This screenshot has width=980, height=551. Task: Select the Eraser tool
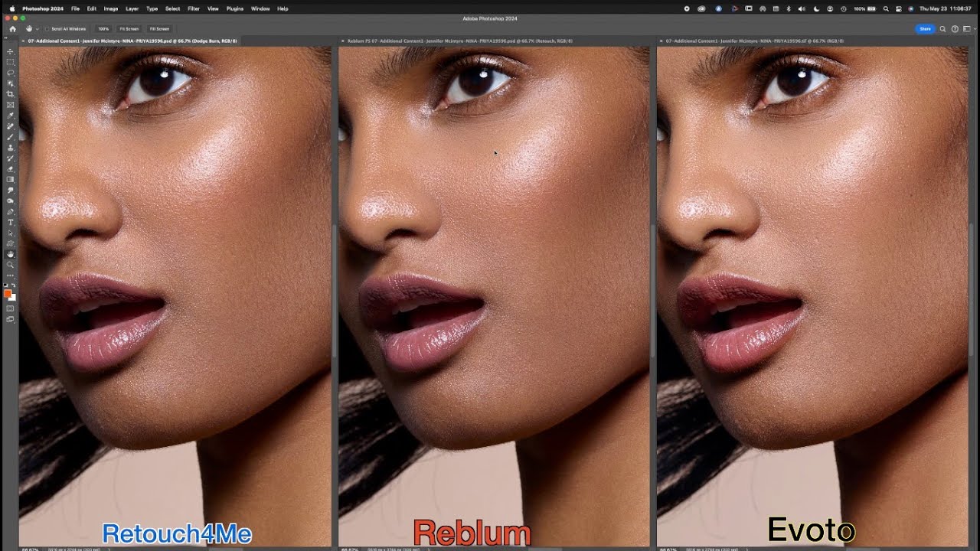click(x=10, y=169)
